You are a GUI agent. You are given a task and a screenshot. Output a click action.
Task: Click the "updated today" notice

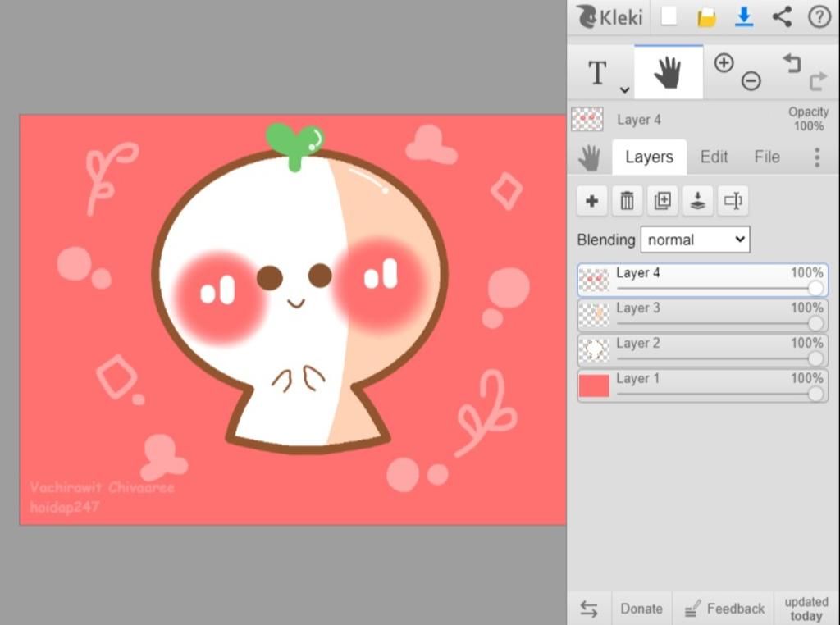pyautogui.click(x=806, y=609)
